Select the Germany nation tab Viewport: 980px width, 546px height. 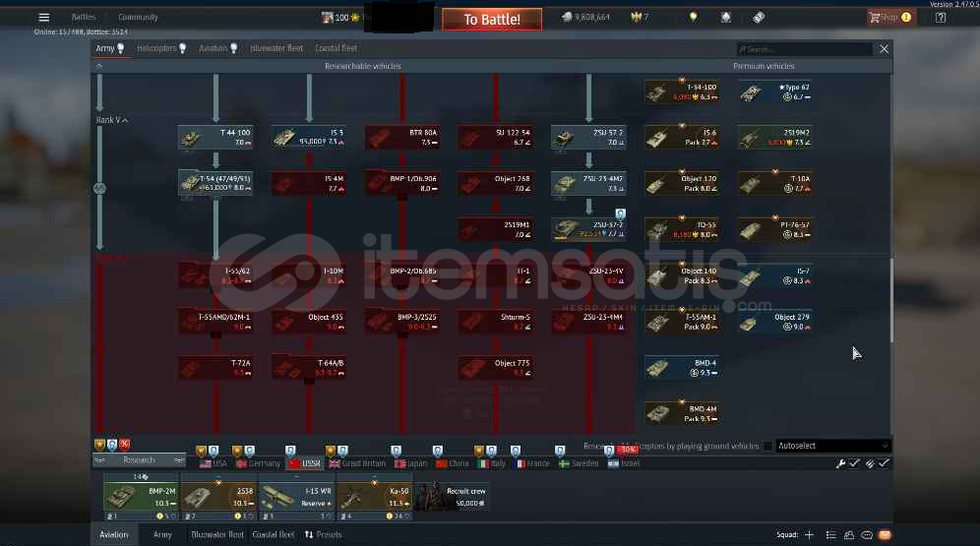[x=259, y=463]
